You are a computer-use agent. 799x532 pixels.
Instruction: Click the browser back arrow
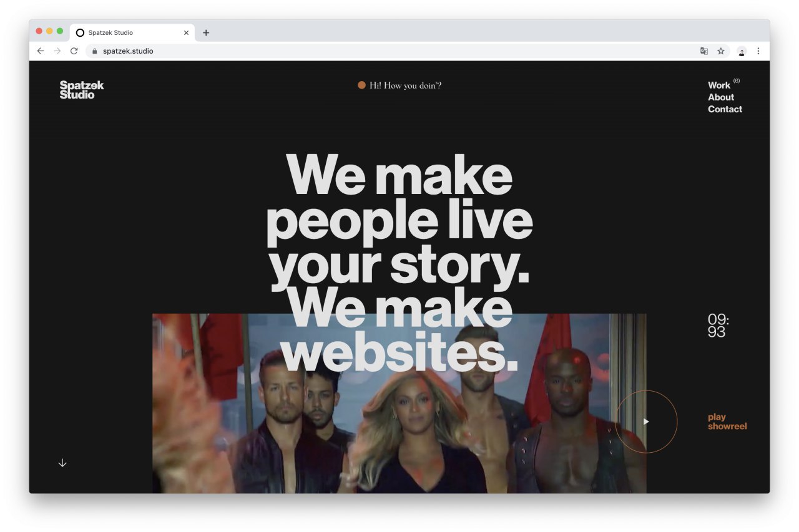(x=41, y=51)
